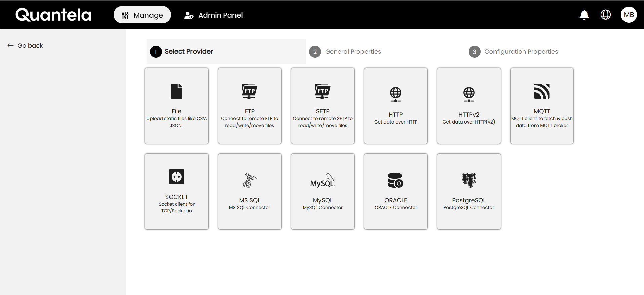Open the Manage menu
Viewport: 644px width, 295px height.
(142, 15)
